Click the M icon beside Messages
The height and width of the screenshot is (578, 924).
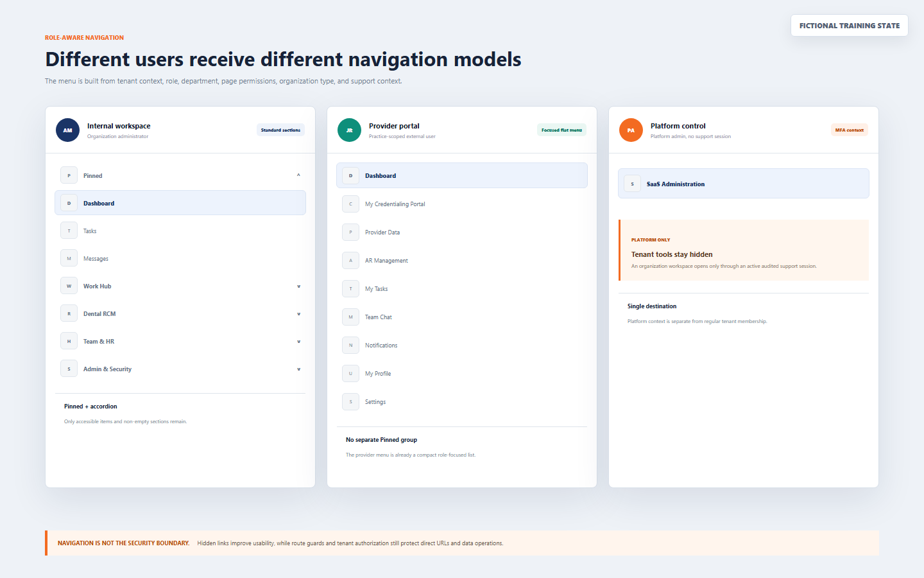69,258
